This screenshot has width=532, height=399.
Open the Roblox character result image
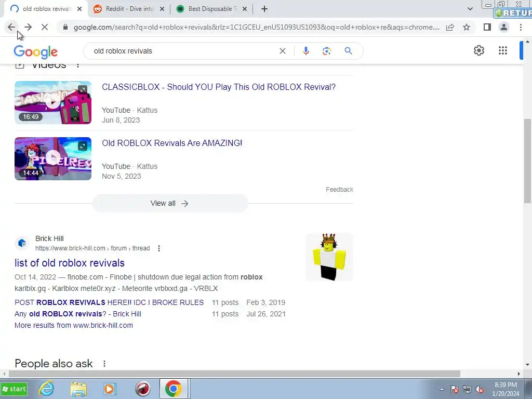tap(329, 257)
